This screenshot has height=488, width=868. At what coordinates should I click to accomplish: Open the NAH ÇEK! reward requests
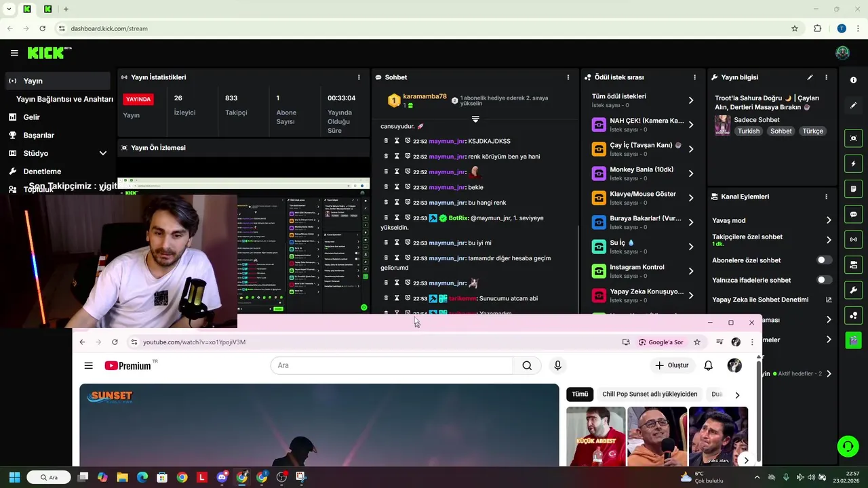click(643, 125)
